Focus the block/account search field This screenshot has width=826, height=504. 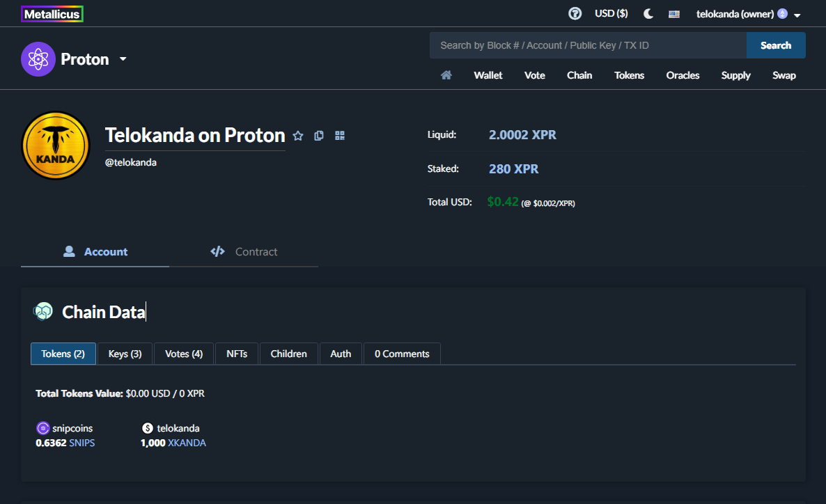(588, 45)
